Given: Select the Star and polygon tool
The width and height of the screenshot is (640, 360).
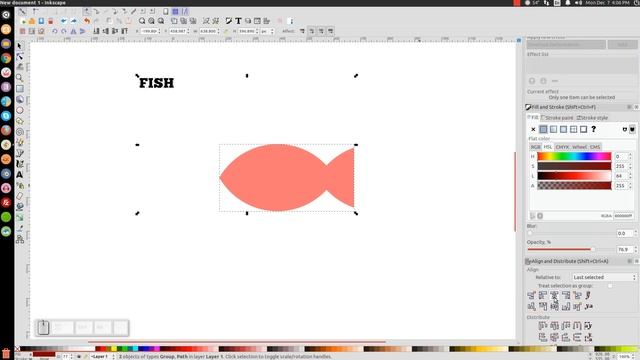Looking at the screenshot, I should pyautogui.click(x=20, y=121).
